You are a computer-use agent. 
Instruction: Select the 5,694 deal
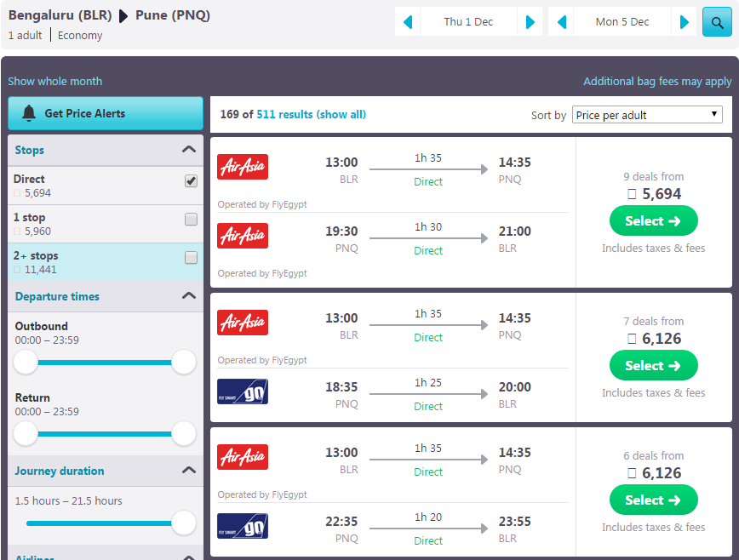pyautogui.click(x=653, y=221)
